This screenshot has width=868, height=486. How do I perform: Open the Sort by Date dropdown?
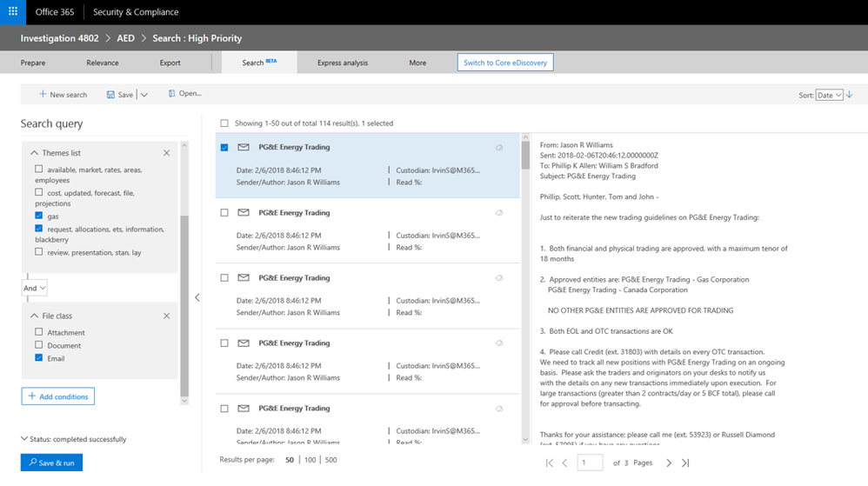pyautogui.click(x=829, y=96)
